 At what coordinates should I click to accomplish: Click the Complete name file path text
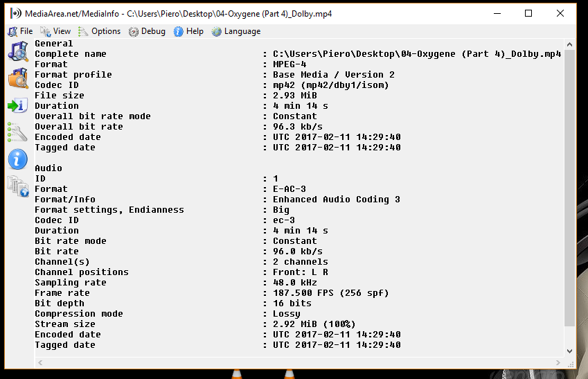pos(417,53)
